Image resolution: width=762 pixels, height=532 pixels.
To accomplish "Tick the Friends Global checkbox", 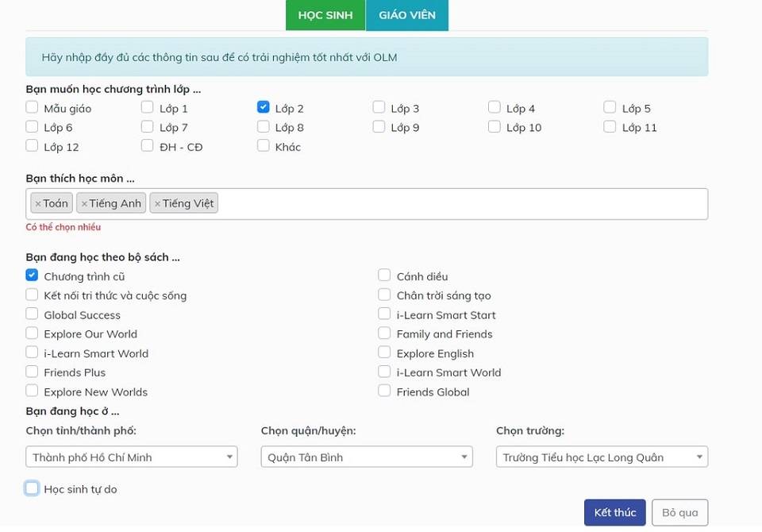I will click(384, 391).
